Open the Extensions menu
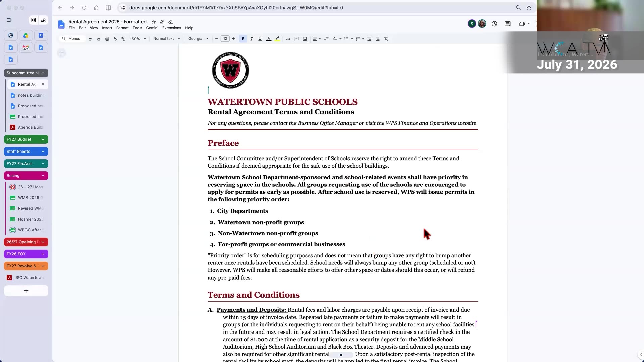644x362 pixels. [172, 28]
